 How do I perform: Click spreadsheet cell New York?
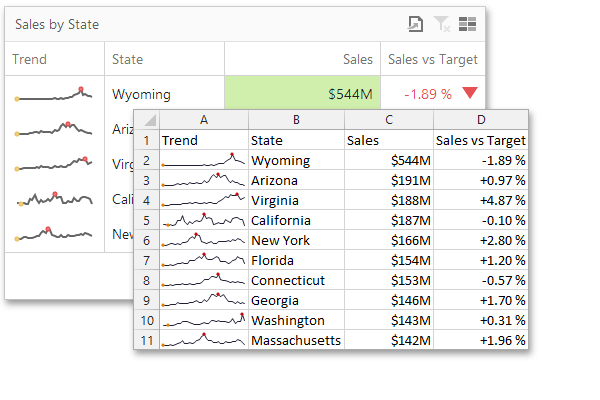(x=296, y=240)
